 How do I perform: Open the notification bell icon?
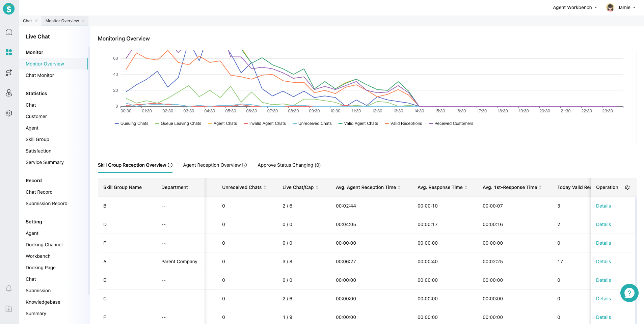point(9,288)
